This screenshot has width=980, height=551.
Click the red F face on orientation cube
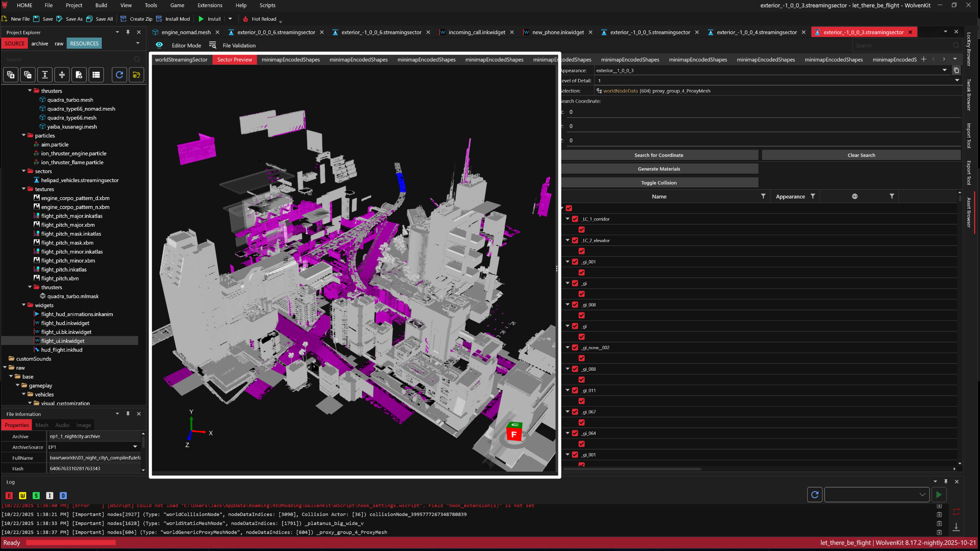tap(514, 434)
